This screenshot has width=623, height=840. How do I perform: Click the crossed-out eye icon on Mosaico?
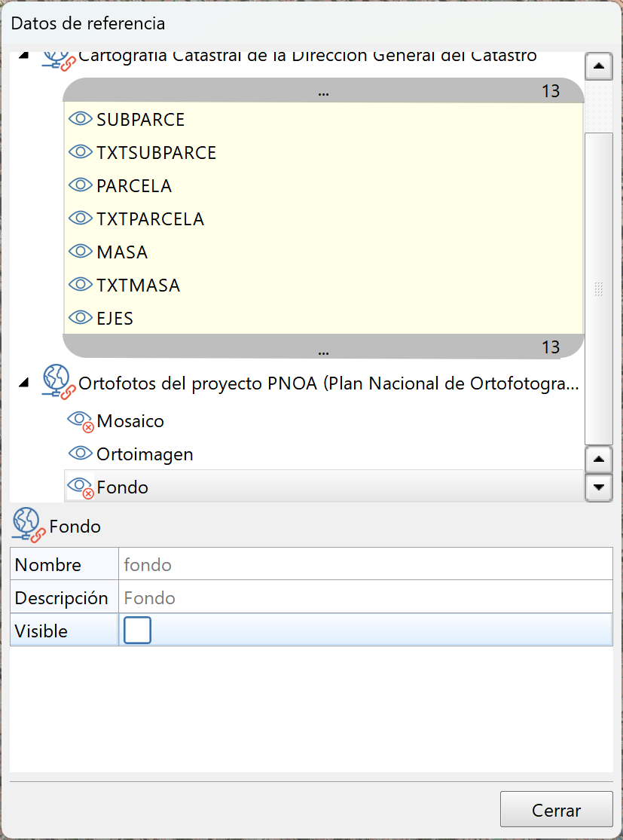(81, 420)
